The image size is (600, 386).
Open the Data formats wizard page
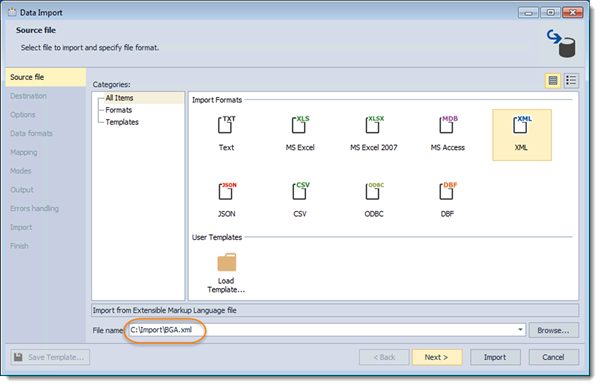pos(31,134)
